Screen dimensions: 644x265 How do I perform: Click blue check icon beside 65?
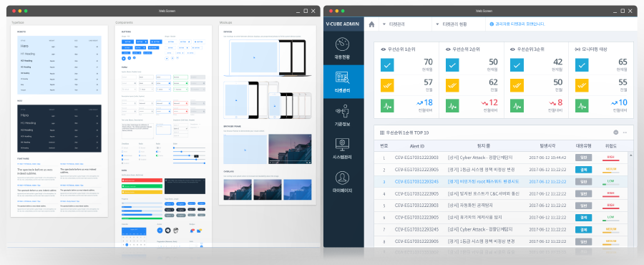click(582, 65)
